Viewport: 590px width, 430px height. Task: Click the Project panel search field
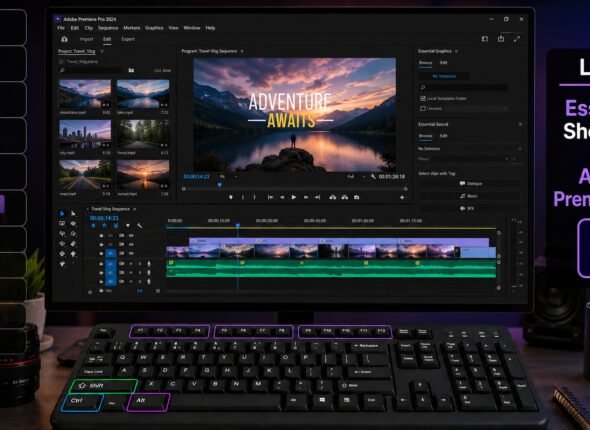(x=90, y=70)
